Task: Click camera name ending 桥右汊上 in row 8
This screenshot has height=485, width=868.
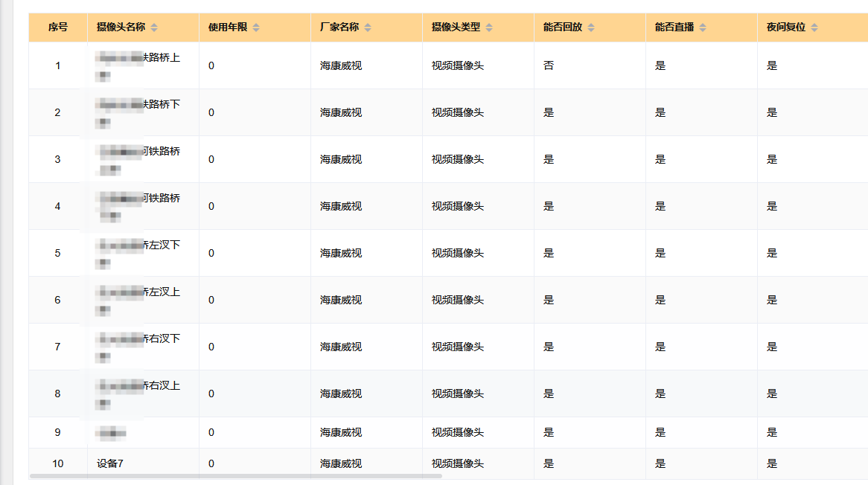Action: click(138, 394)
